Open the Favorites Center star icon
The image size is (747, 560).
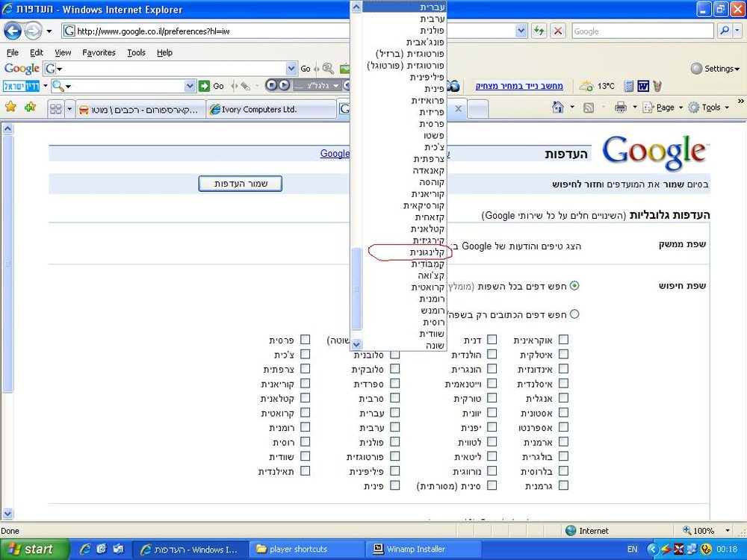tap(10, 107)
